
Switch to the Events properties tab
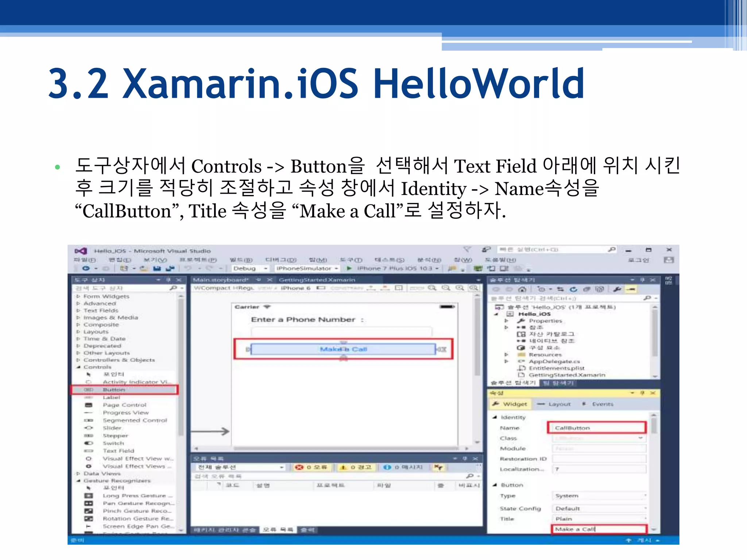coord(597,404)
